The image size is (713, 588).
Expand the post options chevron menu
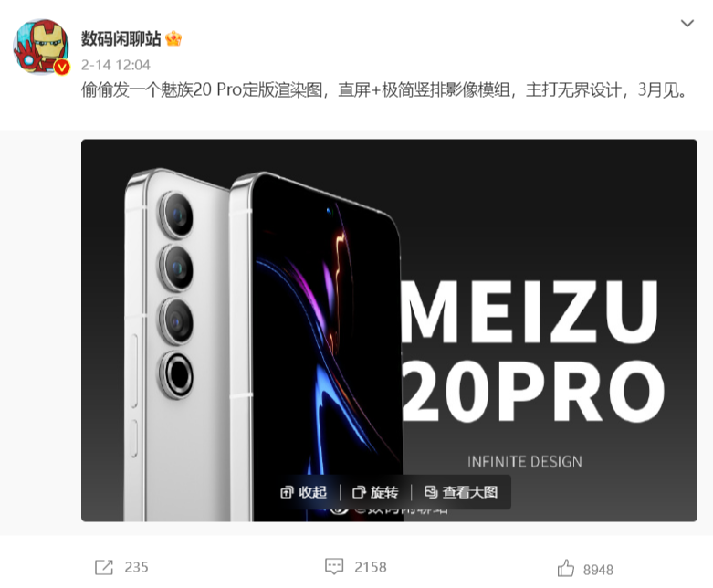[687, 23]
